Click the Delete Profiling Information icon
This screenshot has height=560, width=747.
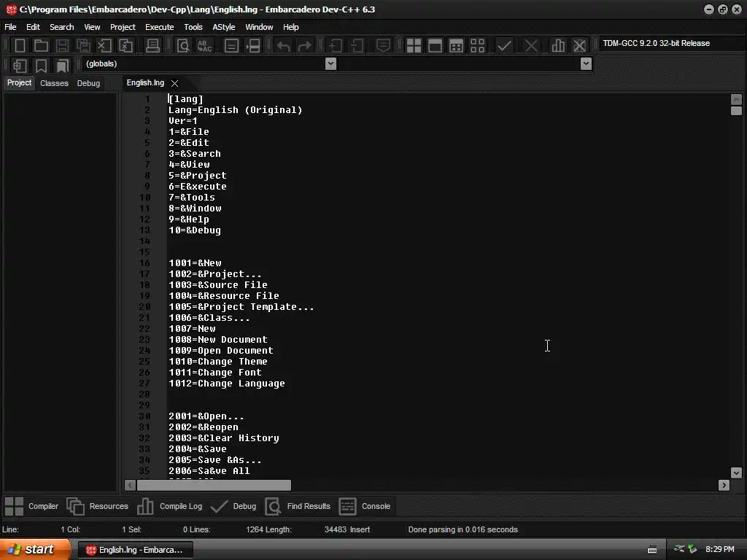pos(579,46)
